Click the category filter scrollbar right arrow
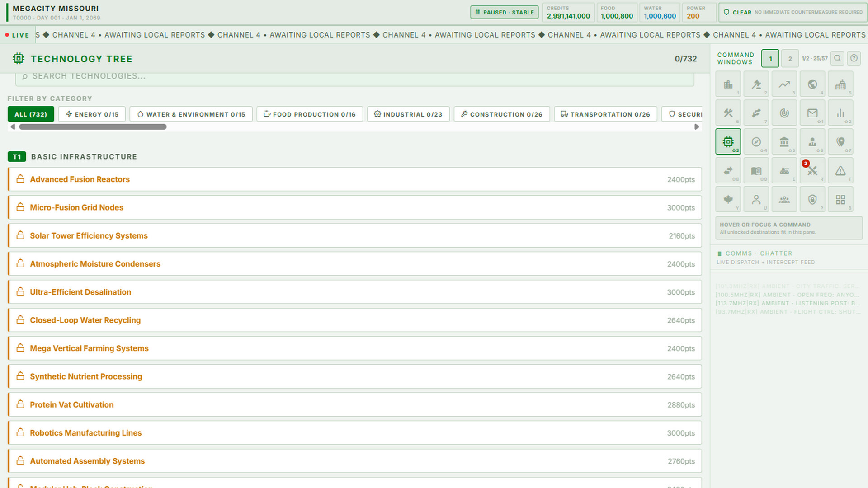 coord(697,127)
